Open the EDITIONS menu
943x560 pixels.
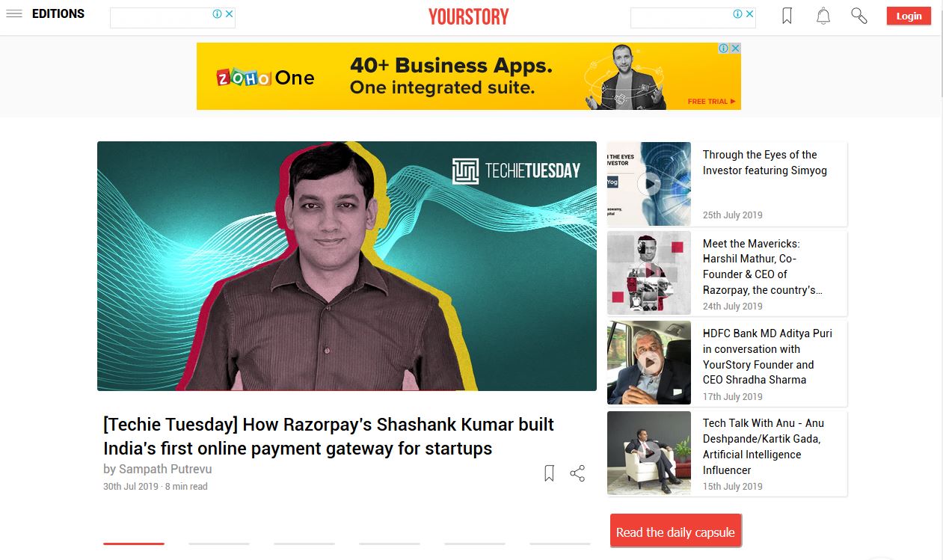(58, 13)
